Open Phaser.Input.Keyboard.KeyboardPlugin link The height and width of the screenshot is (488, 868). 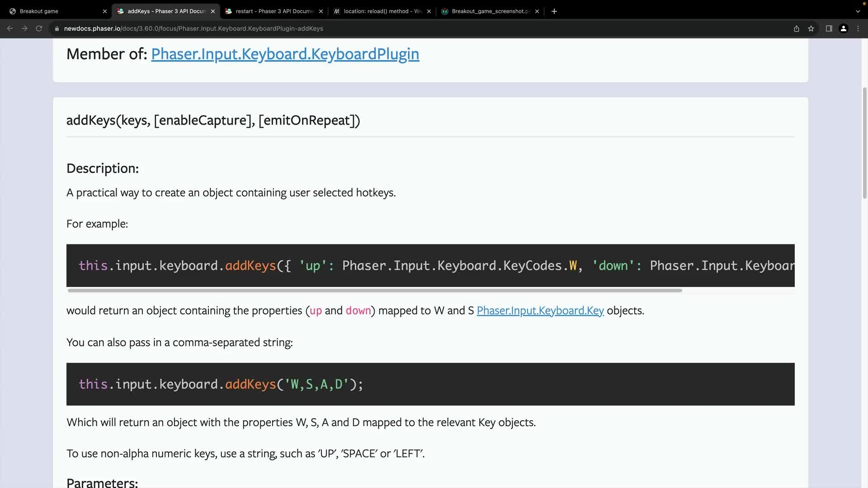pyautogui.click(x=285, y=54)
